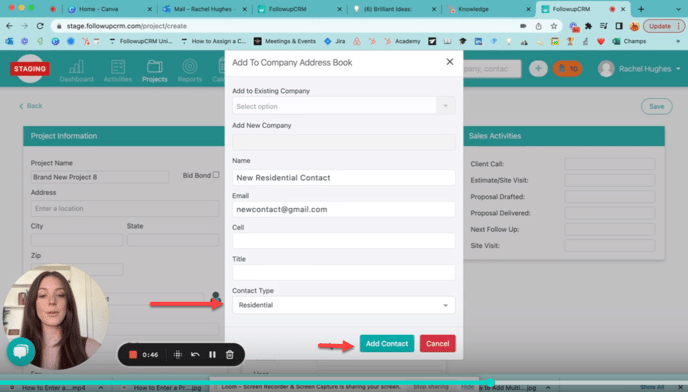Image resolution: width=688 pixels, height=392 pixels.
Task: Expand download menu for the .mp4 file
Action: click(101, 388)
